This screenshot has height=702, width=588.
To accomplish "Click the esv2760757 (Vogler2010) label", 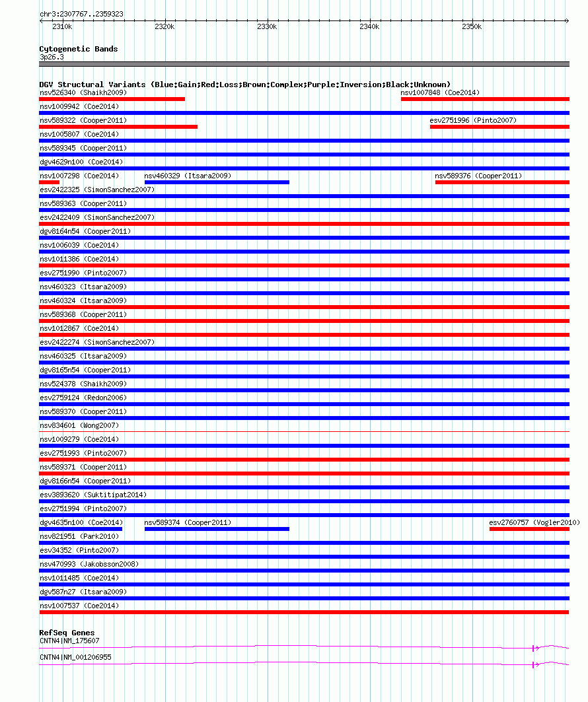I will click(x=534, y=523).
